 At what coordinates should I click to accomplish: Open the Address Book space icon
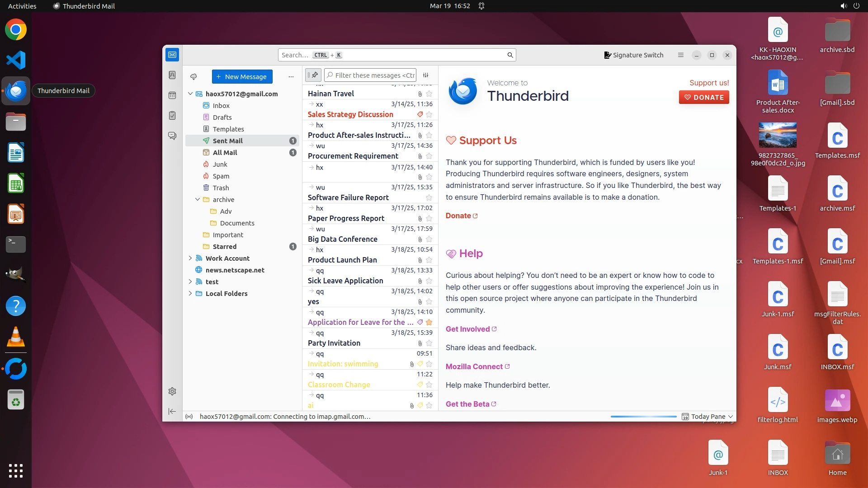click(x=172, y=75)
